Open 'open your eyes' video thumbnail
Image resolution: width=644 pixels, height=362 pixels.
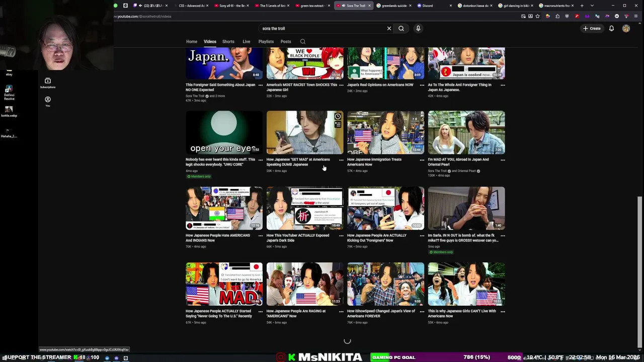(x=224, y=132)
